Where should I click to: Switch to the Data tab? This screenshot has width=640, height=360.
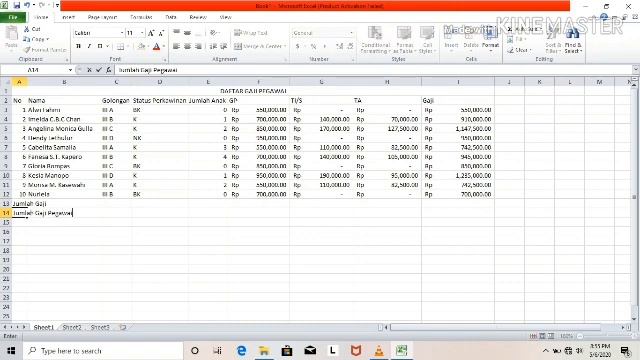point(171,18)
